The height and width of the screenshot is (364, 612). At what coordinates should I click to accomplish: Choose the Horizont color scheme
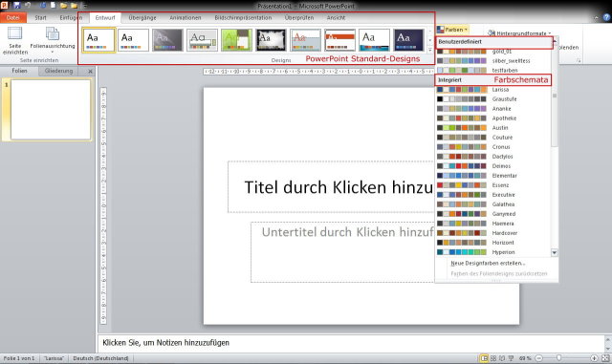493,243
